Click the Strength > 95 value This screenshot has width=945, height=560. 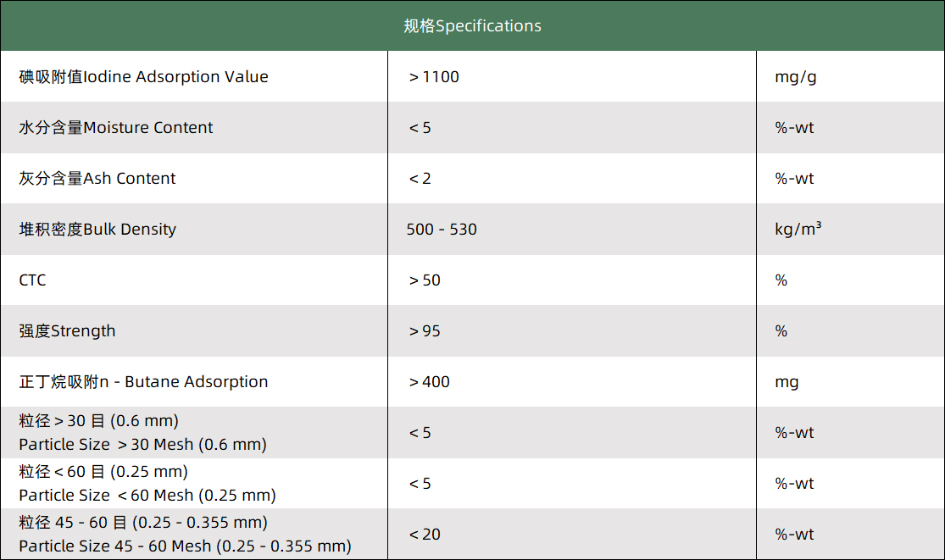(x=425, y=331)
